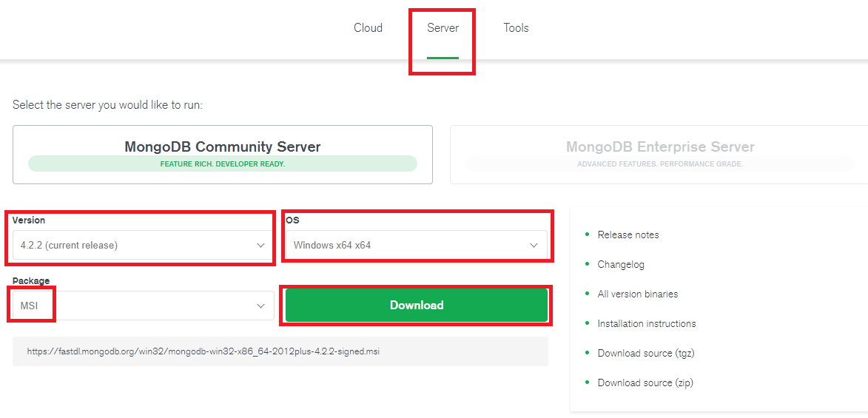Open the OS dropdown showing Windows x64
Screen dimensions: 868x418
click(417, 245)
